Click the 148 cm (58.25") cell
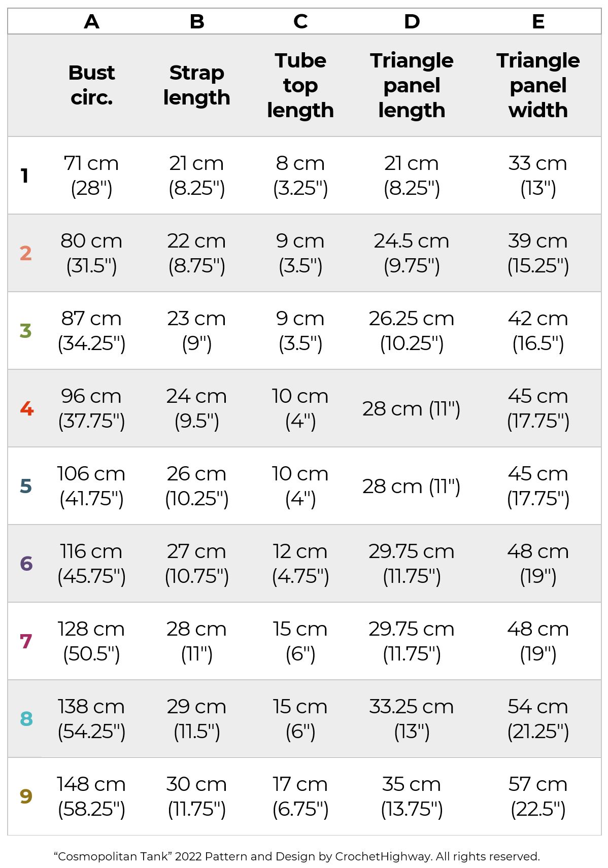The width and height of the screenshot is (608, 868). pos(91,796)
